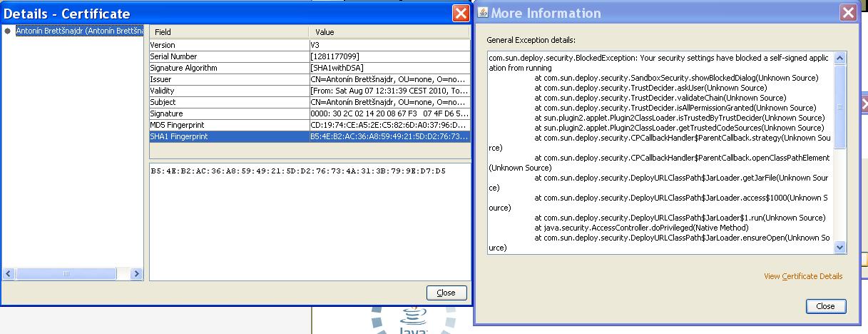
Task: Select the Issuer row
Action: click(310, 79)
